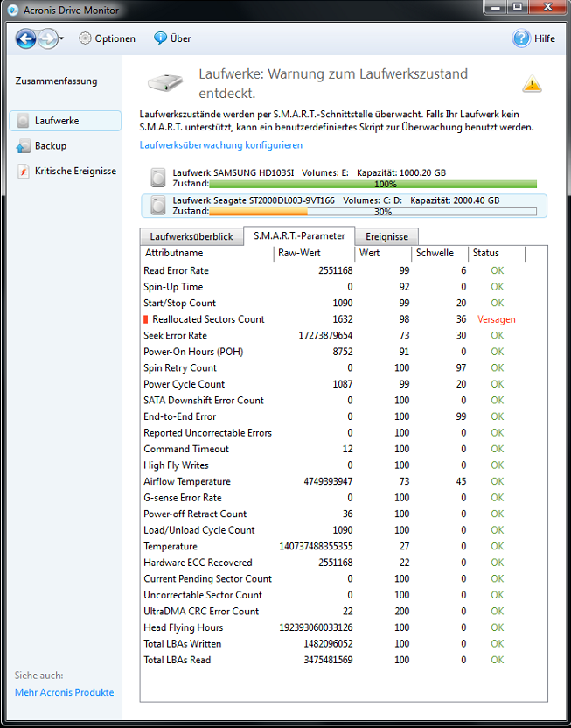
Task: Open the navigation history dropdown arrow
Action: point(62,39)
